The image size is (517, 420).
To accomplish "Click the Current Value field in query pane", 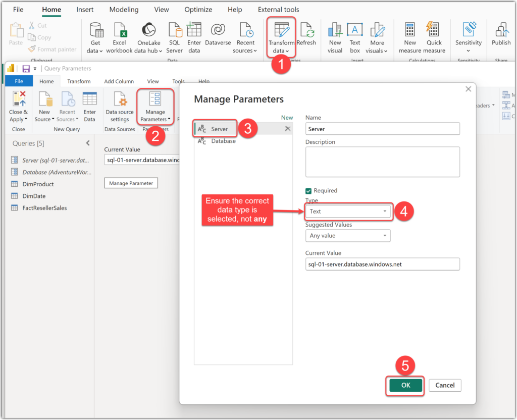I will click(142, 160).
